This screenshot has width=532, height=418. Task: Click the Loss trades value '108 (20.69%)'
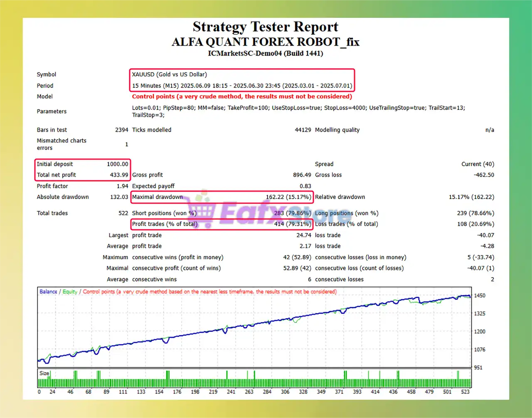pyautogui.click(x=475, y=224)
